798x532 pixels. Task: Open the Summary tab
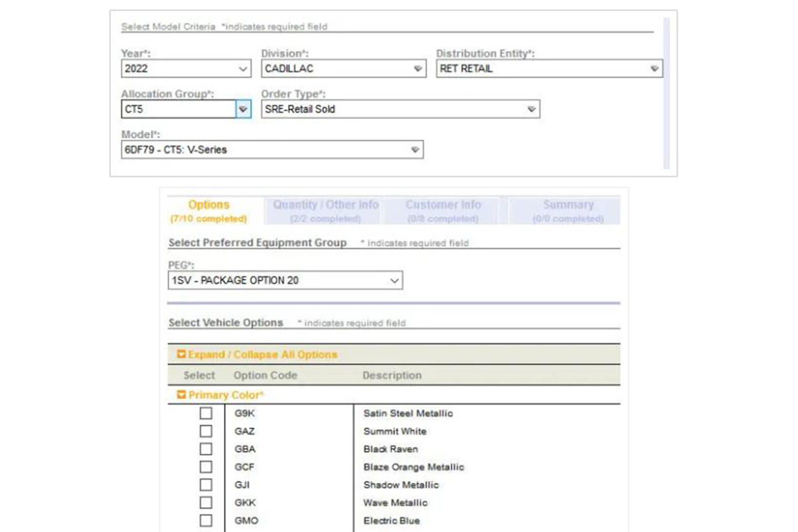coord(568,211)
